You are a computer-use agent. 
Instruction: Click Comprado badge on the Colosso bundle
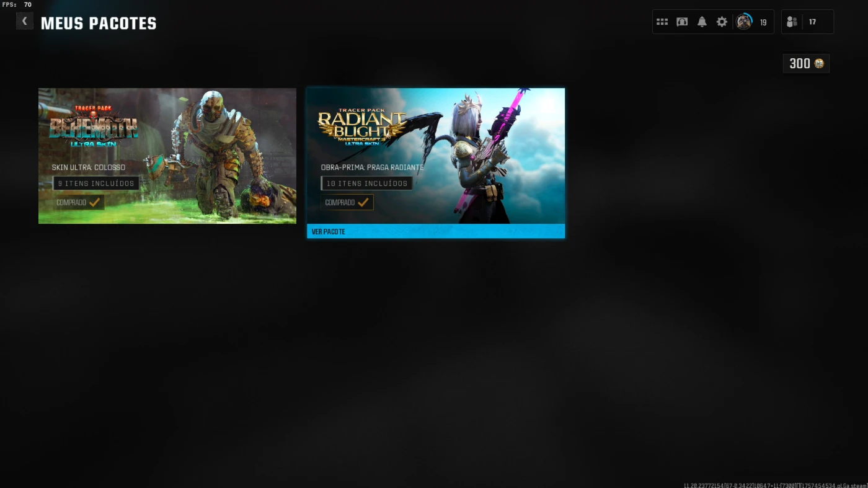[x=78, y=203]
